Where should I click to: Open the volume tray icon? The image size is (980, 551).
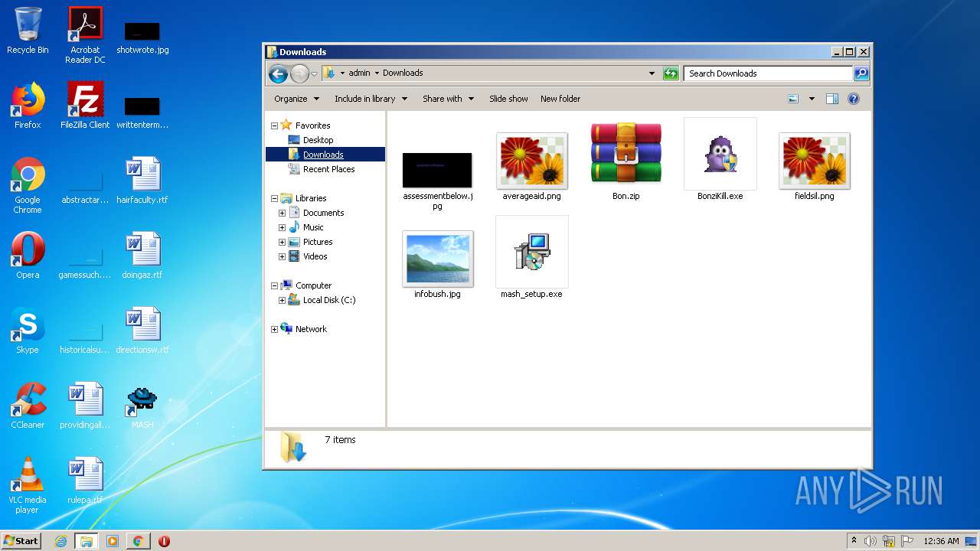[x=871, y=541]
